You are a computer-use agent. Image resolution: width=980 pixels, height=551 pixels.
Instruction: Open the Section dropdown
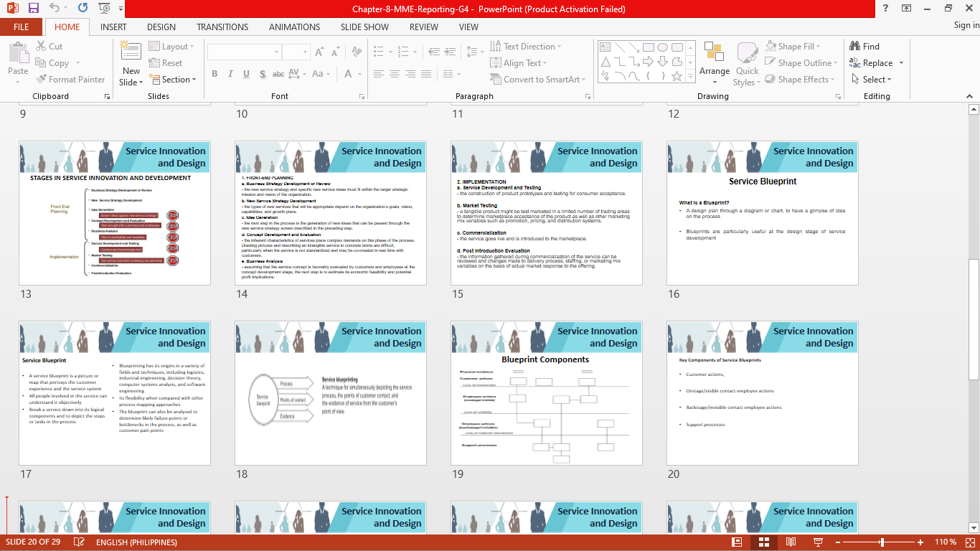[172, 79]
